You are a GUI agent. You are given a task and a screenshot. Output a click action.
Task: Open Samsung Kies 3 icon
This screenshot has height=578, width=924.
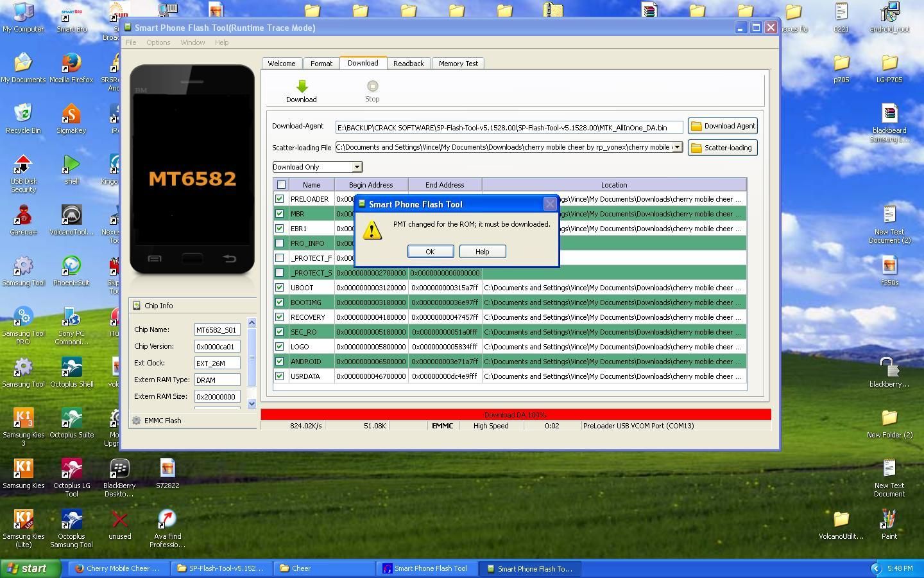(23, 418)
